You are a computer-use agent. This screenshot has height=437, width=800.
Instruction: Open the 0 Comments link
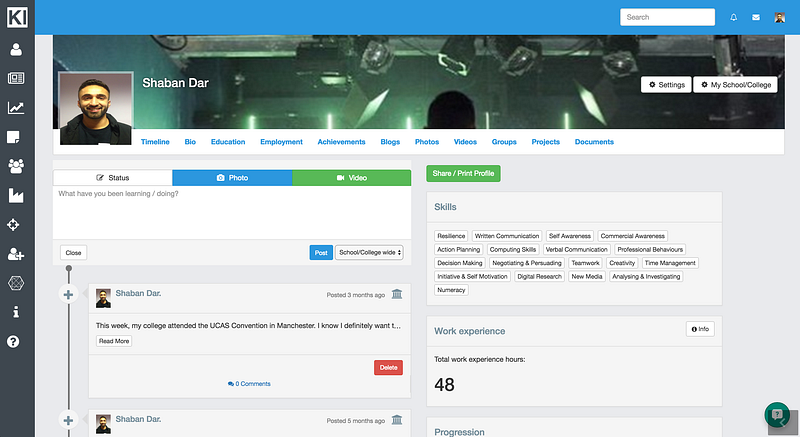click(x=249, y=383)
